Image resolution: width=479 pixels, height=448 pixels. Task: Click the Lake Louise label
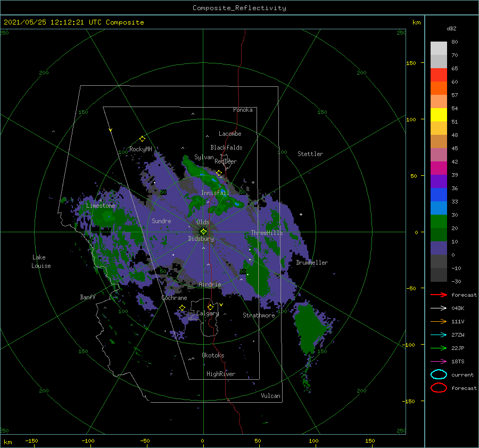coord(41,262)
